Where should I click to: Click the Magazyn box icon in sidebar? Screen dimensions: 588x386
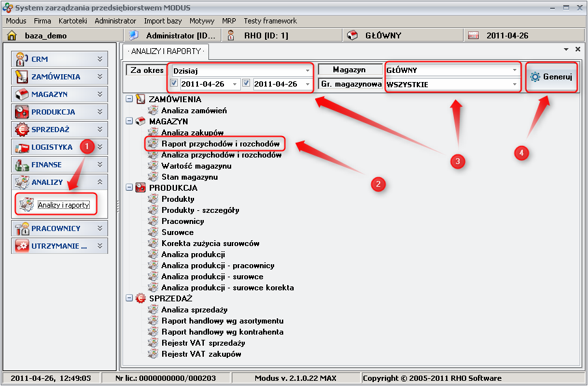pyautogui.click(x=21, y=94)
